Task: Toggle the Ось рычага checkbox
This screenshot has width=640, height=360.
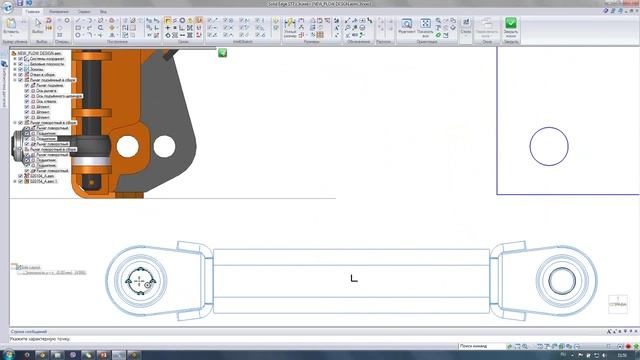Action: [27, 91]
